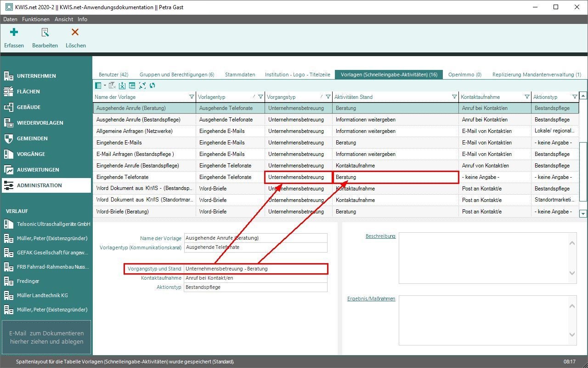Image resolution: width=588 pixels, height=368 pixels.
Task: Open Flächen in the sidebar
Action: point(46,92)
